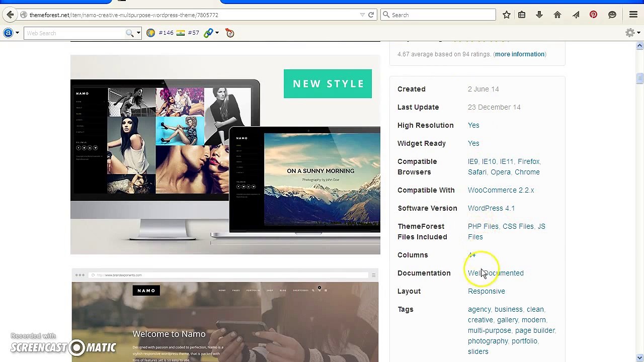644x362 pixels.
Task: Open the Welcome to Namo screenshot
Action: click(x=225, y=315)
